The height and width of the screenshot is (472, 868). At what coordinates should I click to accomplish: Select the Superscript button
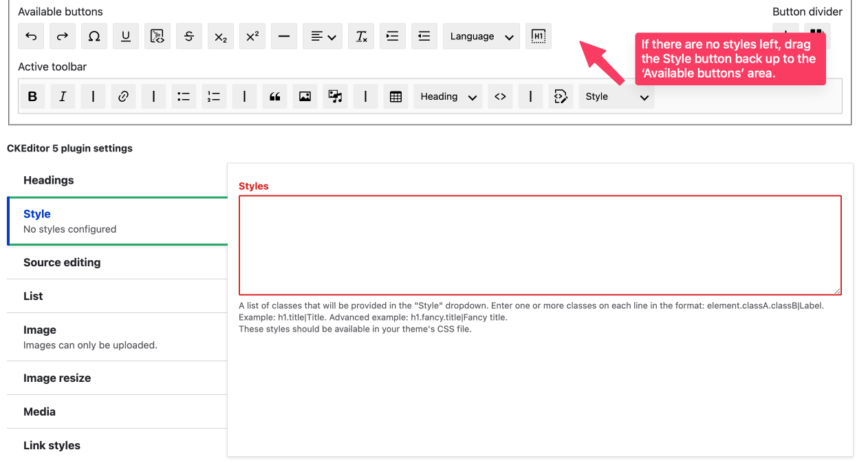(x=252, y=36)
